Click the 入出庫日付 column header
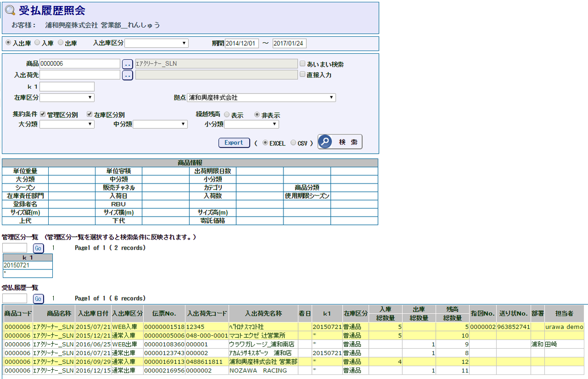This screenshot has height=379, width=588. tap(93, 314)
